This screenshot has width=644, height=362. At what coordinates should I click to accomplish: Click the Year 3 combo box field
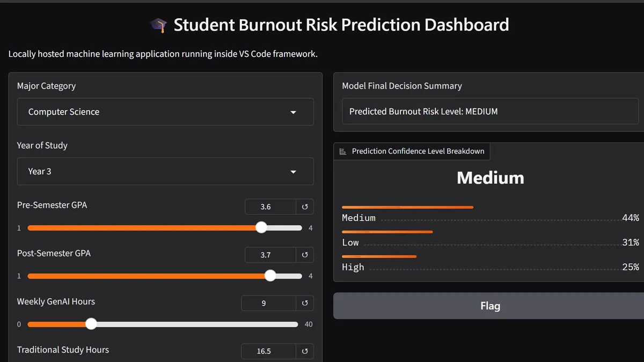click(165, 172)
